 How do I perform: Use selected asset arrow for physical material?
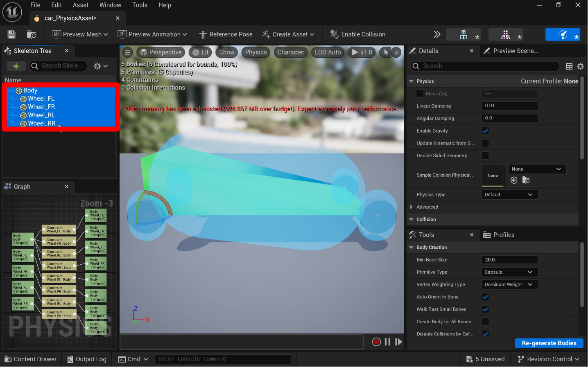click(x=514, y=180)
